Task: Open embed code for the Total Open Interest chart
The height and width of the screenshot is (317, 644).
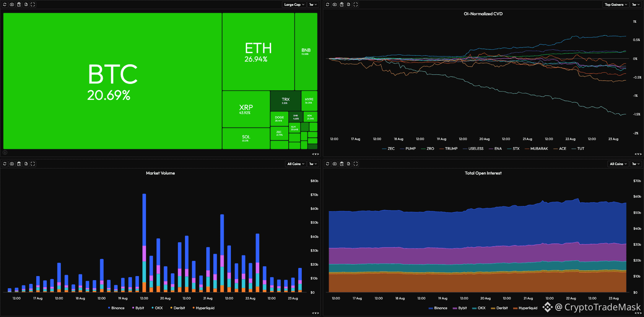Action: (x=638, y=313)
